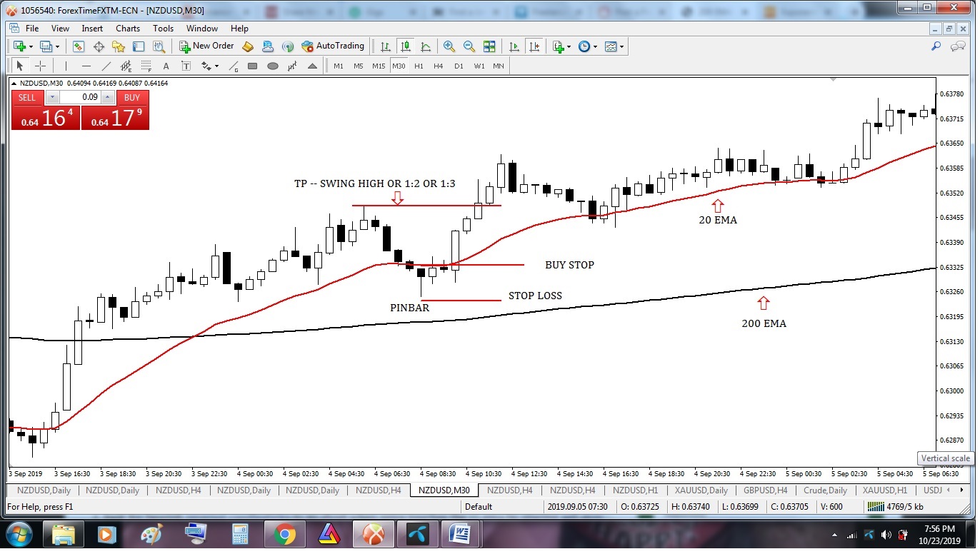Open the Insert menu
The width and height of the screenshot is (980, 554).
[x=92, y=29]
